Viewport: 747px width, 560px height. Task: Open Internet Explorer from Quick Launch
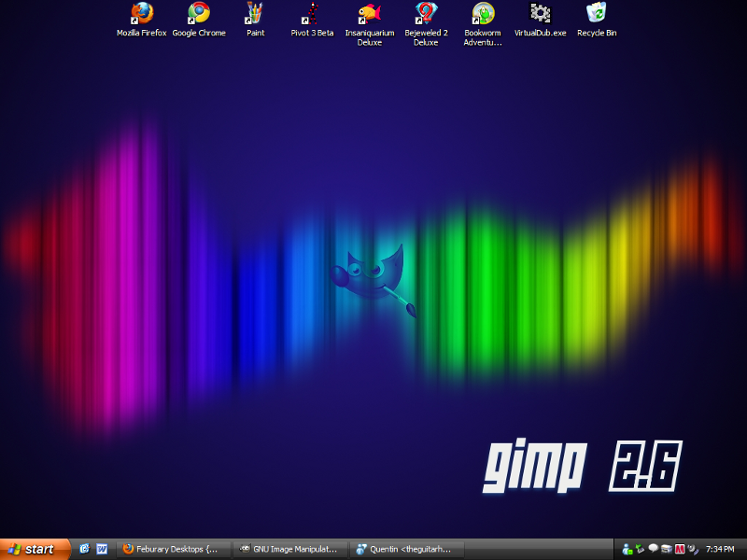84,549
